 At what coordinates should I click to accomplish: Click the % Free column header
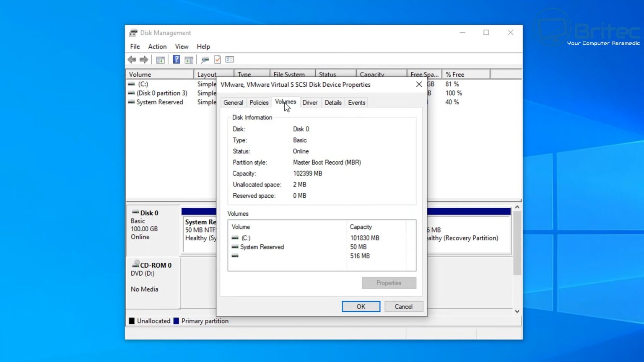click(x=466, y=75)
